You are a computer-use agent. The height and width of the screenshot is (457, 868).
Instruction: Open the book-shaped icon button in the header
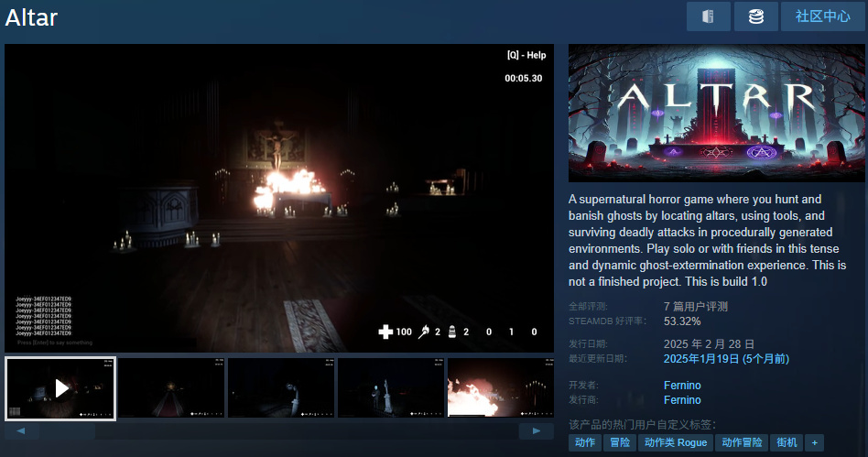tap(708, 16)
